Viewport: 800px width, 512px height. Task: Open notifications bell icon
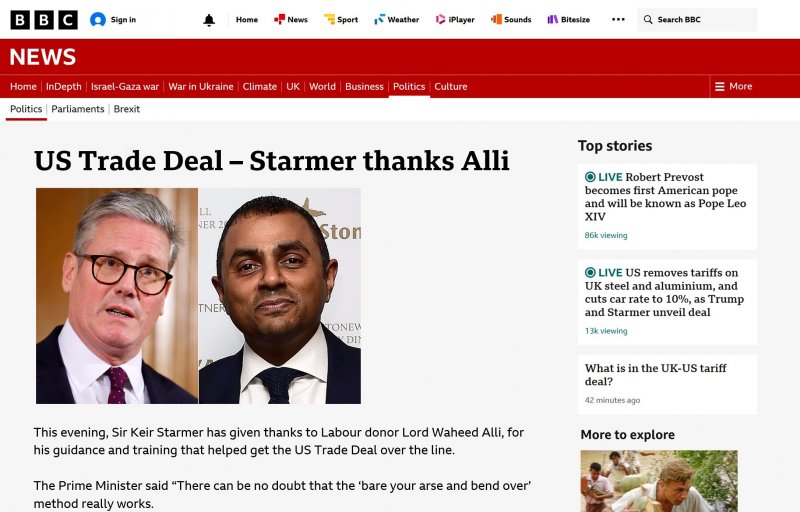[209, 19]
